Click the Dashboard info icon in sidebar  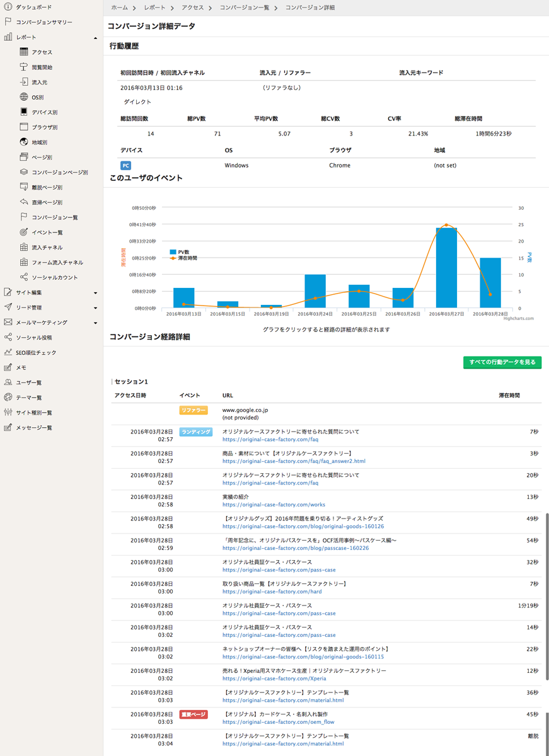coord(8,7)
